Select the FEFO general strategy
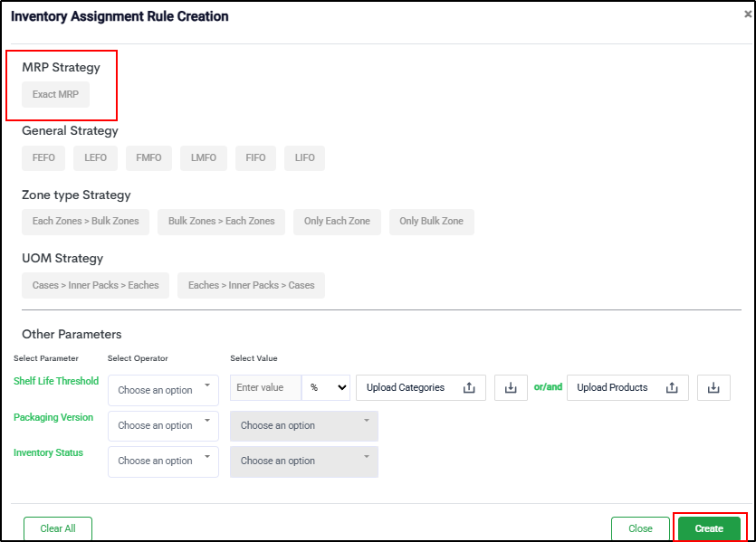The width and height of the screenshot is (756, 542). click(x=43, y=157)
